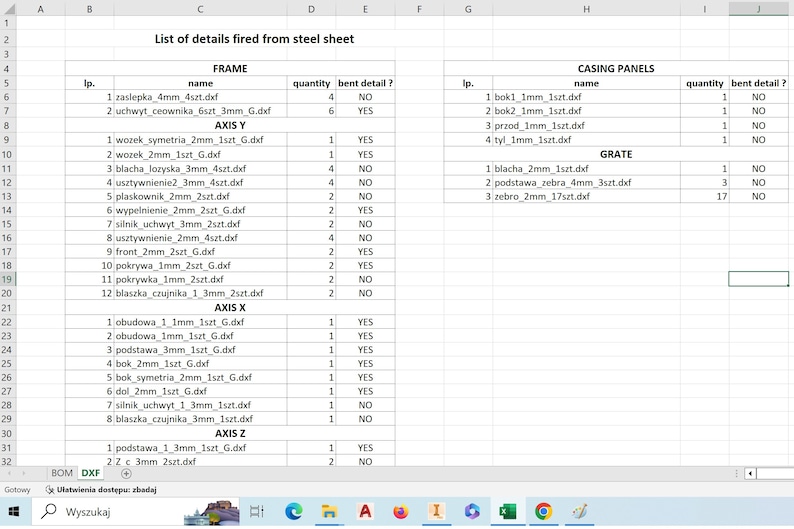Click the Select All corner triangle
Viewport: 794px width, 529px height.
(9, 9)
